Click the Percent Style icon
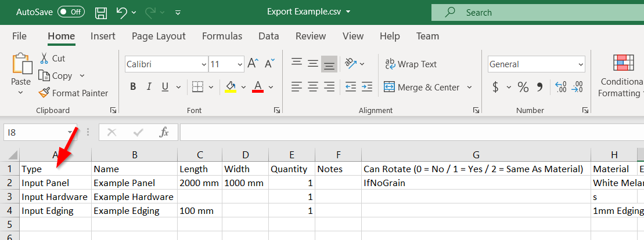 (523, 87)
